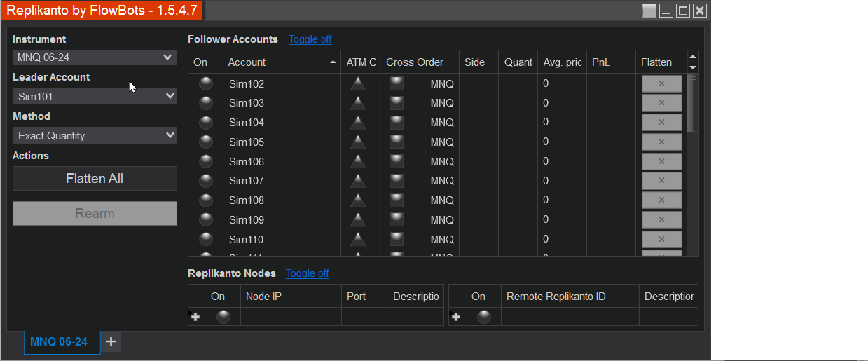Click the ATM copy triangle for Sim104
Screen dimensions: 868x361
pos(358,123)
